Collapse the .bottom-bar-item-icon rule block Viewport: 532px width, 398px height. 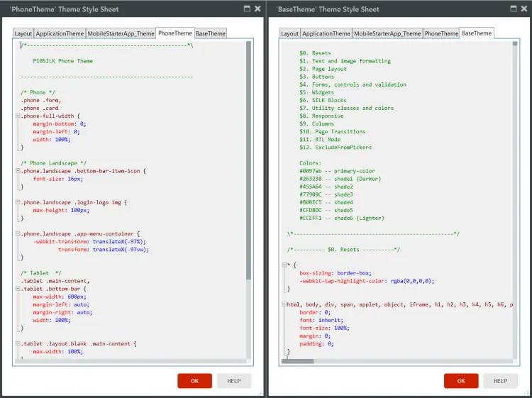(18, 171)
